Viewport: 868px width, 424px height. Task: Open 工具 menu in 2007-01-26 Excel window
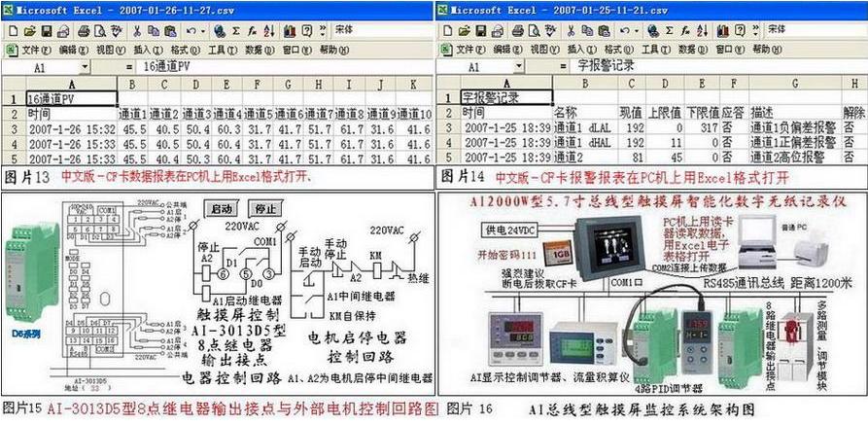point(223,51)
